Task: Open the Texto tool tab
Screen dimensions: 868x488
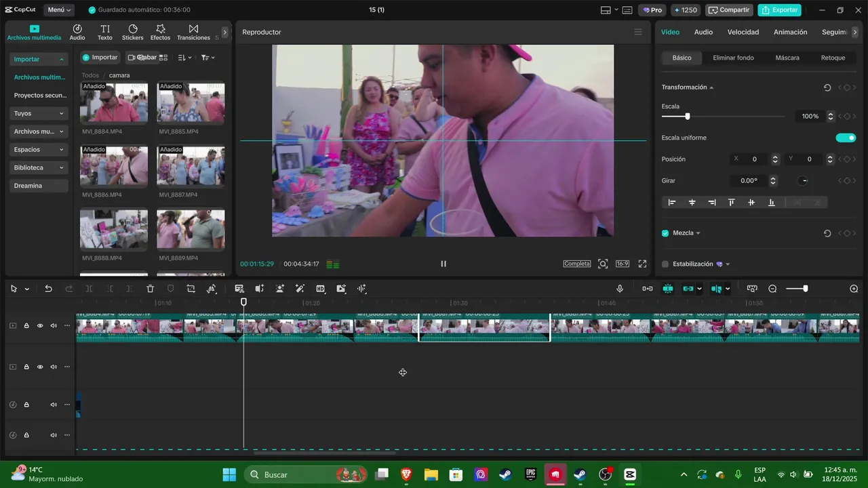Action: (x=105, y=33)
